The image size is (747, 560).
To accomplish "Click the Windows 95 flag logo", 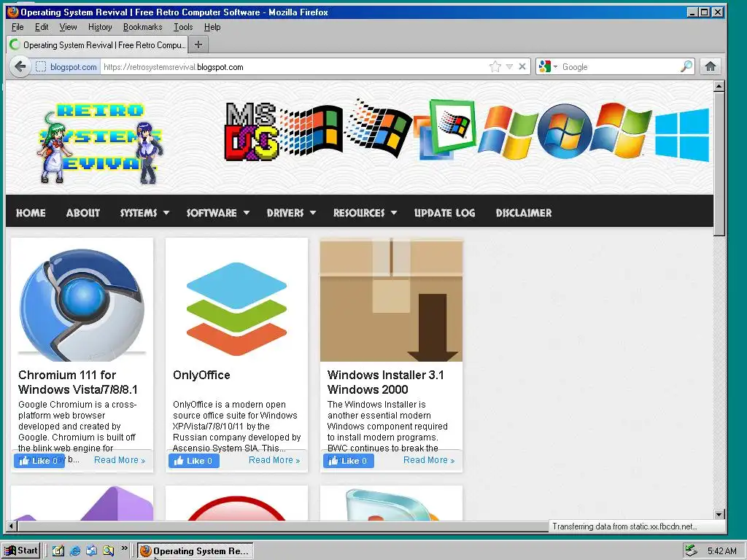I will [x=379, y=128].
